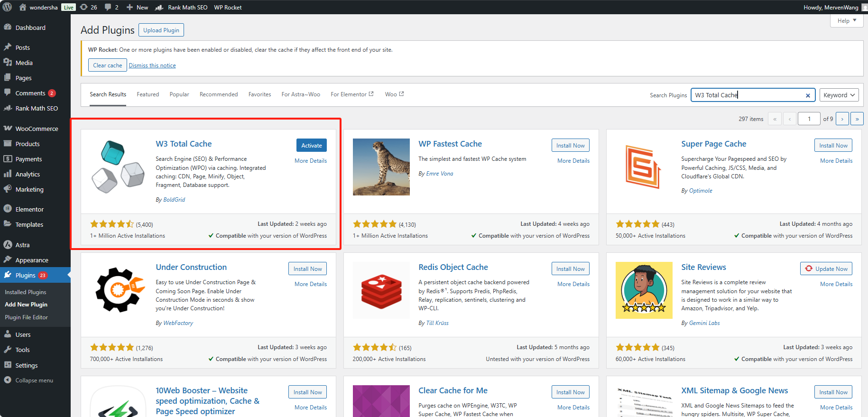
Task: Collapse the admin sidebar menu
Action: pyautogui.click(x=34, y=380)
